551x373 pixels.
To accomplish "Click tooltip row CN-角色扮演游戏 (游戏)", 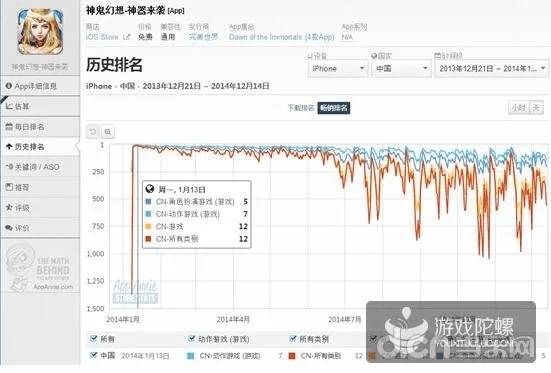I will point(196,201).
